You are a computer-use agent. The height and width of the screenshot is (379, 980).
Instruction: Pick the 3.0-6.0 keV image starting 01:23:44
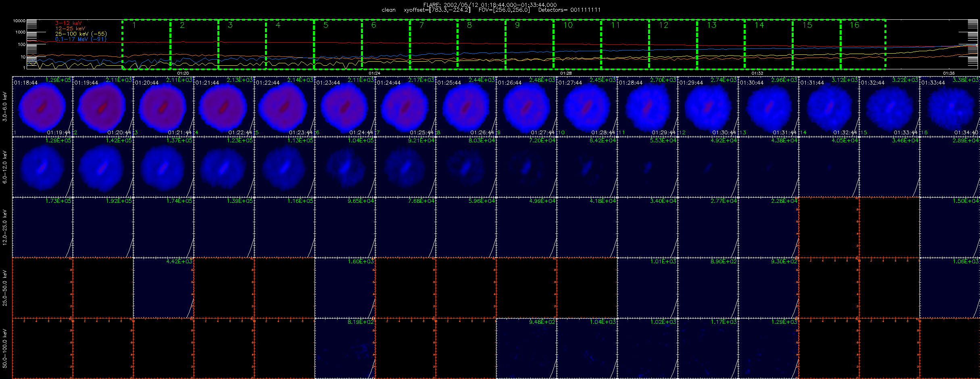click(345, 106)
